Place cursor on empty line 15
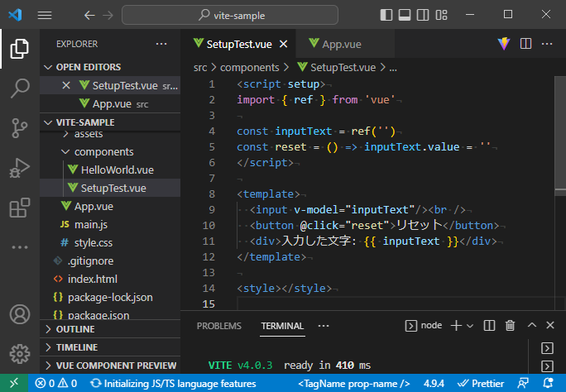The height and width of the screenshot is (392, 566). tap(396, 304)
